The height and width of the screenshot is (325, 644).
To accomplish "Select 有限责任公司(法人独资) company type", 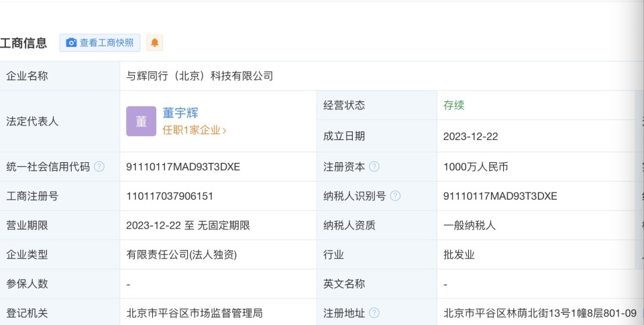I will (x=182, y=255).
